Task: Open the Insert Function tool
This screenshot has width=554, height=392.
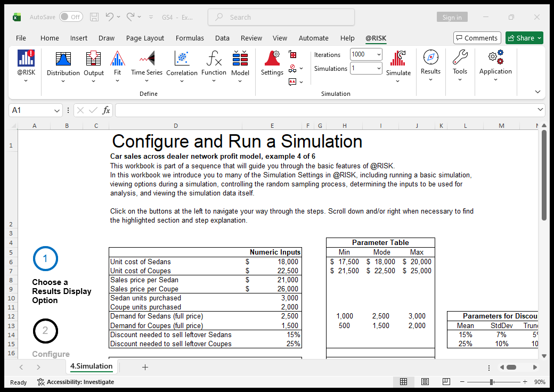Action: coord(214,67)
